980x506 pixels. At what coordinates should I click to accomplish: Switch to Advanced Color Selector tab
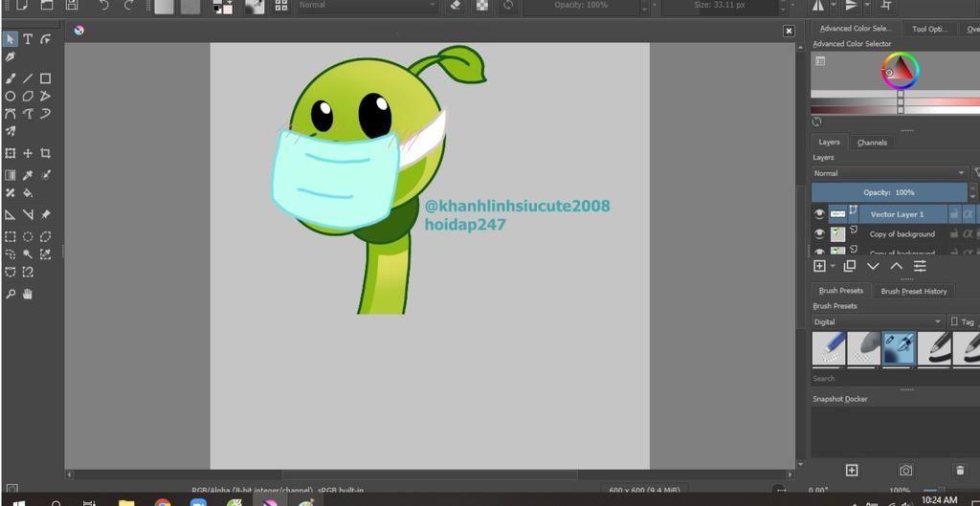pos(855,29)
